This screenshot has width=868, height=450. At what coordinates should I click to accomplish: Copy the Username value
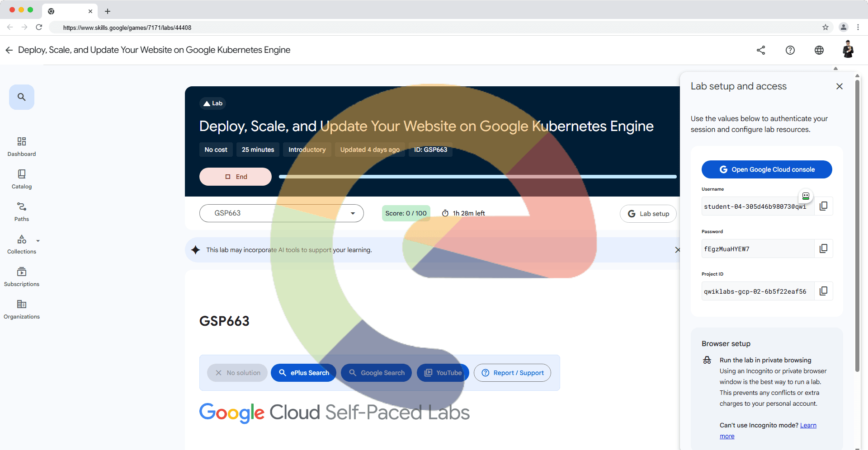click(x=824, y=206)
